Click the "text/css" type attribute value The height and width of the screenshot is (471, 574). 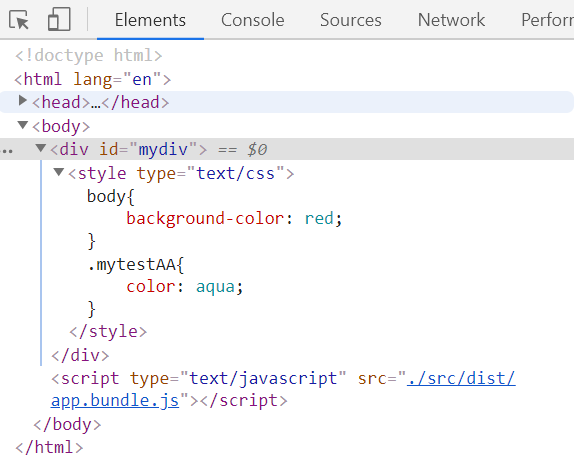(x=235, y=173)
